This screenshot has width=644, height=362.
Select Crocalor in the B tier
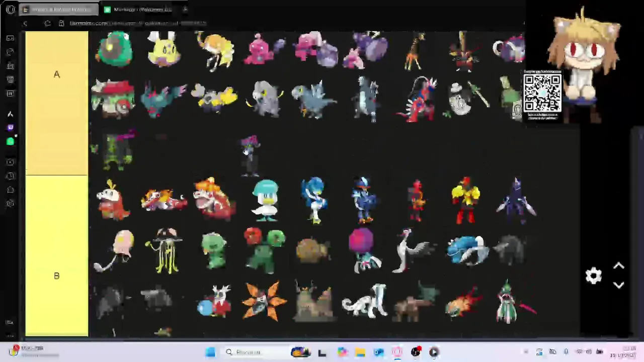click(164, 200)
